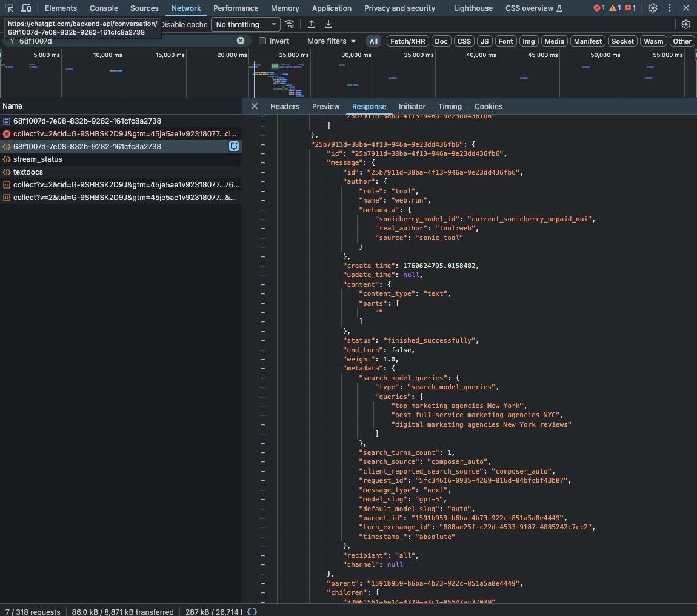Screen dimensions: 697x616
Task: Click the stream_status JSON icon
Action: [x=7, y=159]
